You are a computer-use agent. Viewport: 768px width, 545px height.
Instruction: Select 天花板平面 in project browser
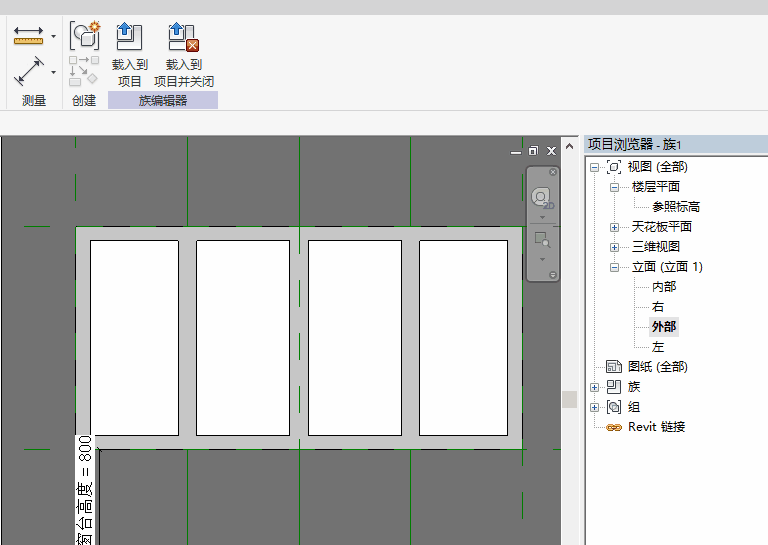[662, 227]
